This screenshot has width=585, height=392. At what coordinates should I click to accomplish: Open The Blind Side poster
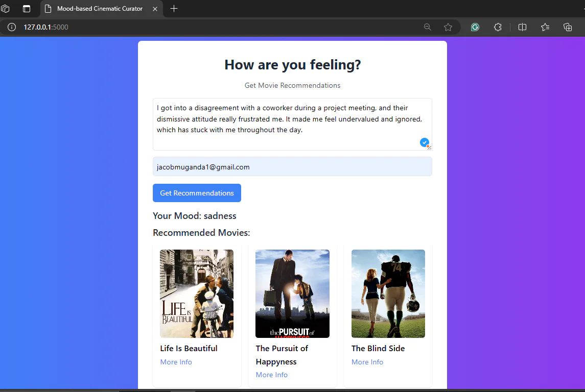388,293
